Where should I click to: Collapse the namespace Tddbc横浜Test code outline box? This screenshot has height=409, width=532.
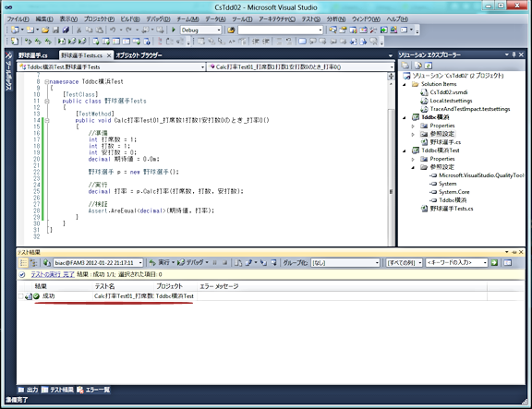47,81
